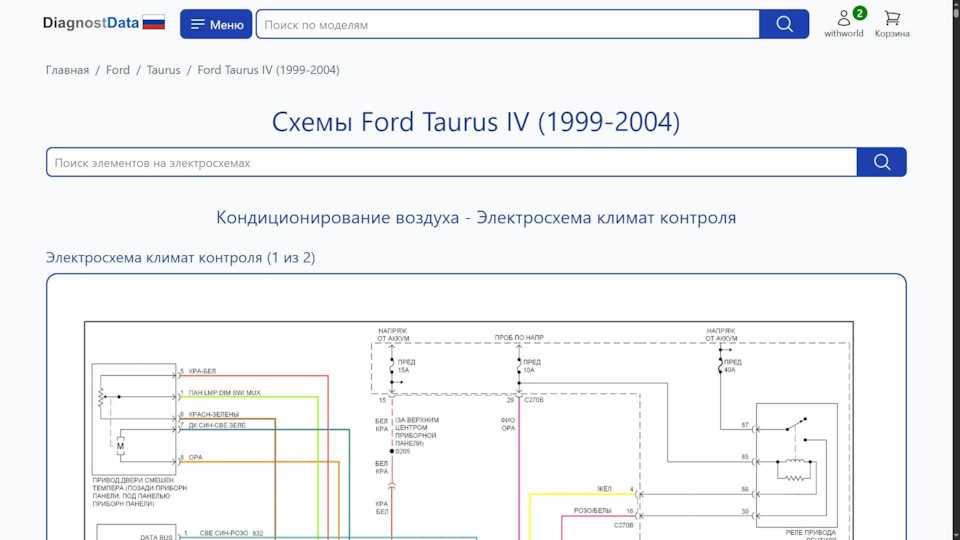Click 'Электросхема климат контроля (1 из 2)' heading
The height and width of the screenshot is (540, 960).
point(181,258)
